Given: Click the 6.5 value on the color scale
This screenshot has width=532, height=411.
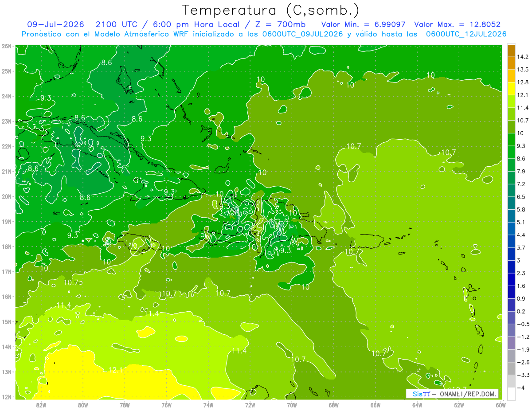Looking at the screenshot, I should (521, 197).
